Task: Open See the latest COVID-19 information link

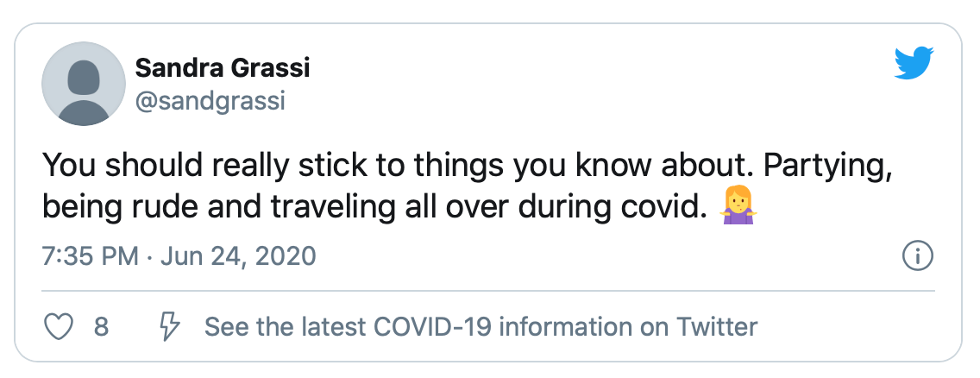Action: pos(480,327)
